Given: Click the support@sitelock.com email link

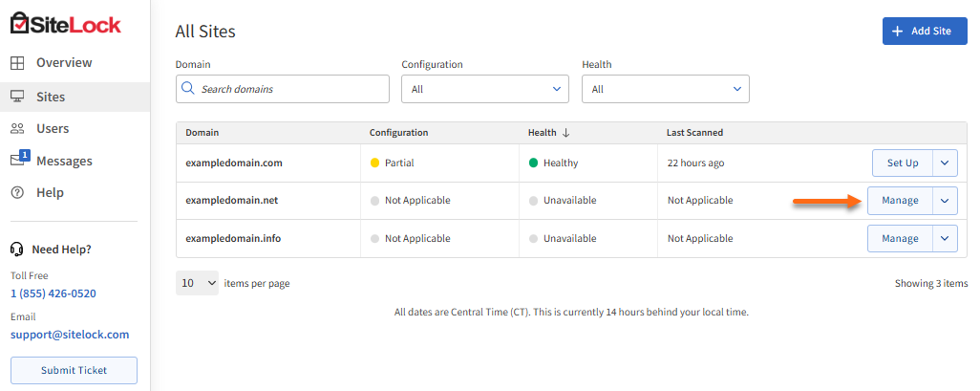Looking at the screenshot, I should pos(70,334).
